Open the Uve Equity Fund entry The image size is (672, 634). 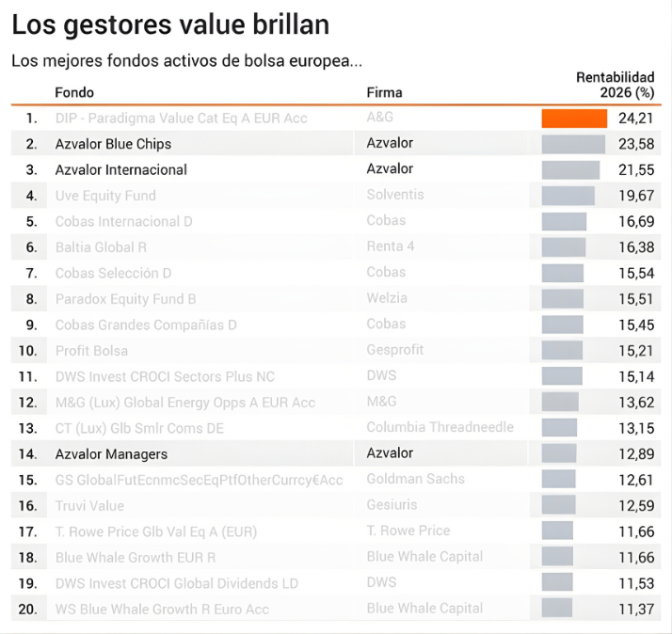point(105,196)
